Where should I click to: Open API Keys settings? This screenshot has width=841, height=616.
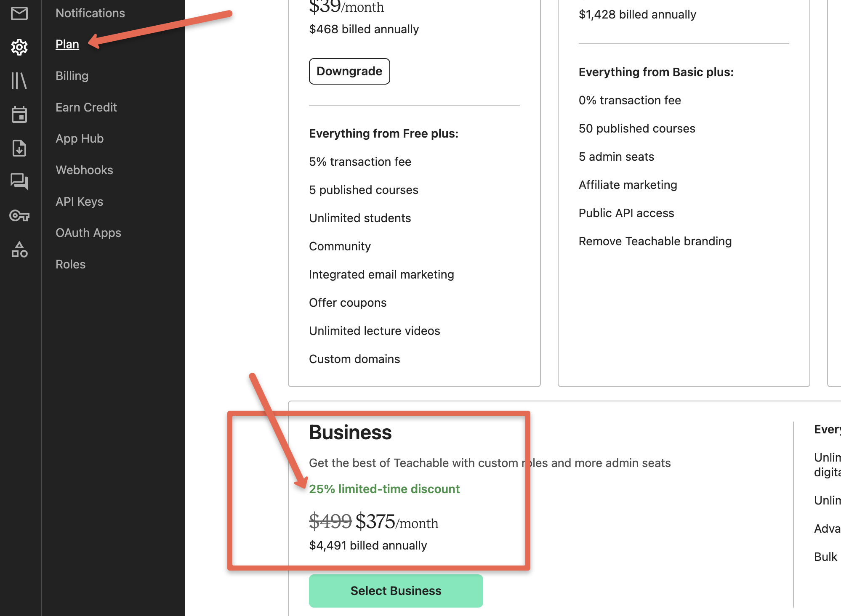tap(80, 202)
